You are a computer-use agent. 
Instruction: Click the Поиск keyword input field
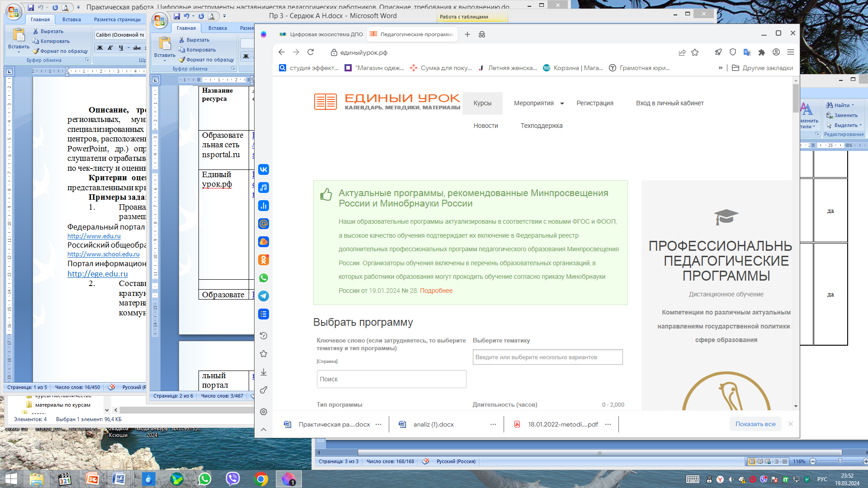(391, 379)
